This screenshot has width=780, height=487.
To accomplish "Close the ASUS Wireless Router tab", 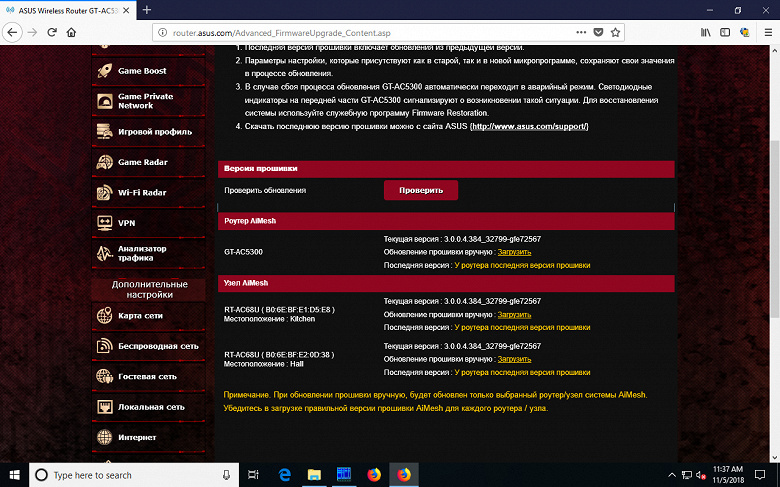I will (x=126, y=10).
